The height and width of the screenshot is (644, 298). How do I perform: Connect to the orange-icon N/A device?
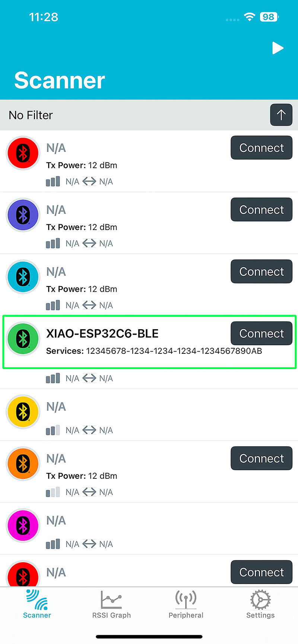point(261,458)
